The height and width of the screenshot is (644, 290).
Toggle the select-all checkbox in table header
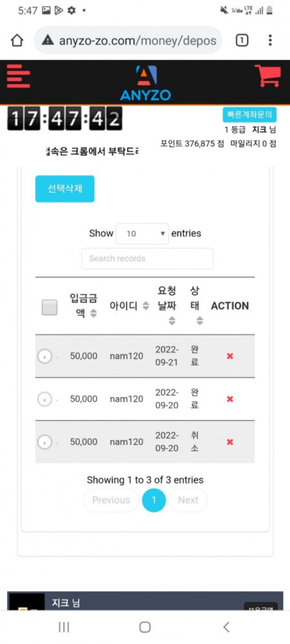click(49, 307)
